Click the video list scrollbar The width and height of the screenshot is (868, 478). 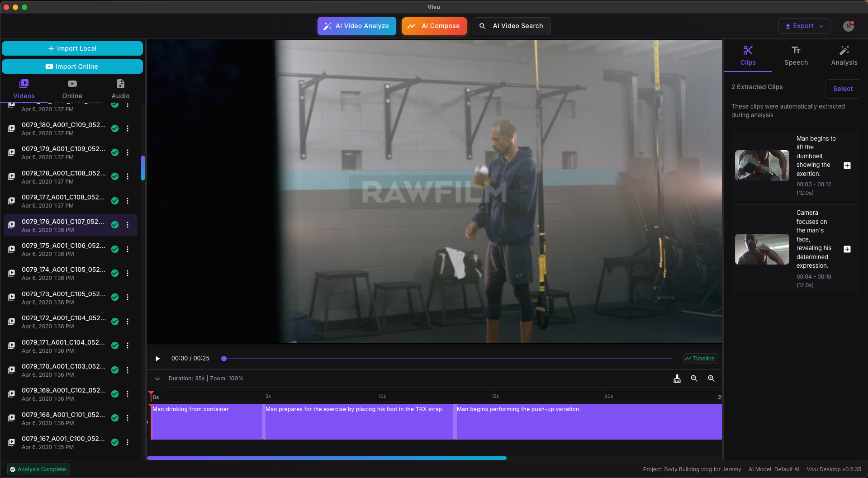(143, 168)
